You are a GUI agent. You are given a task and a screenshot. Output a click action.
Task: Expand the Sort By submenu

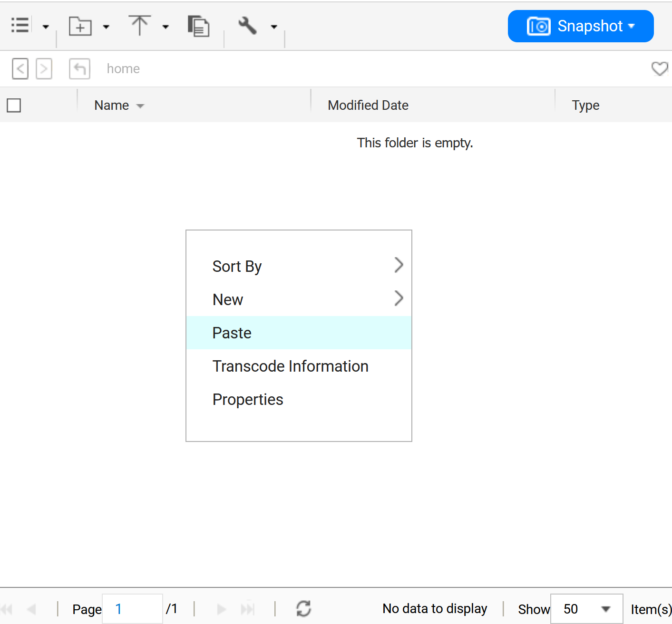(x=299, y=266)
